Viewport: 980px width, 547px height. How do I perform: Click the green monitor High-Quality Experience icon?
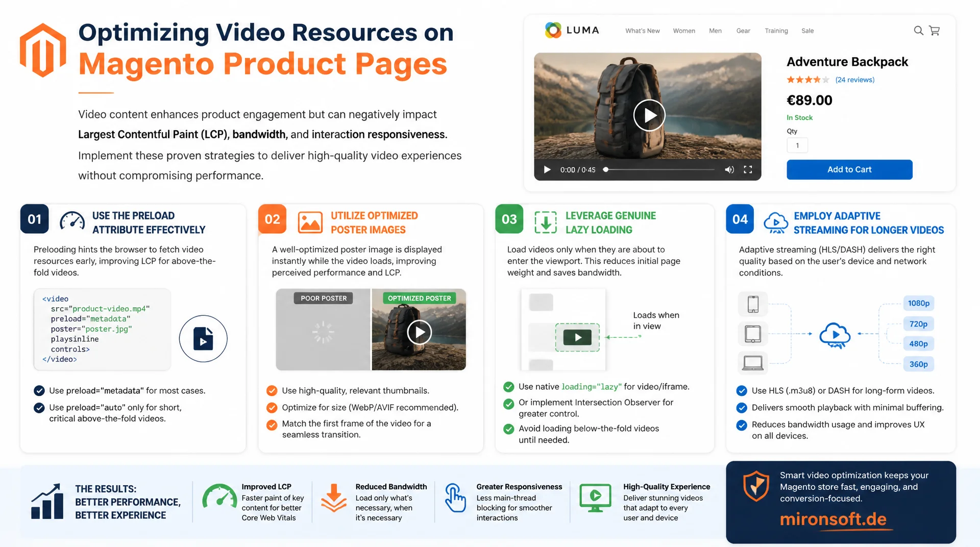595,498
